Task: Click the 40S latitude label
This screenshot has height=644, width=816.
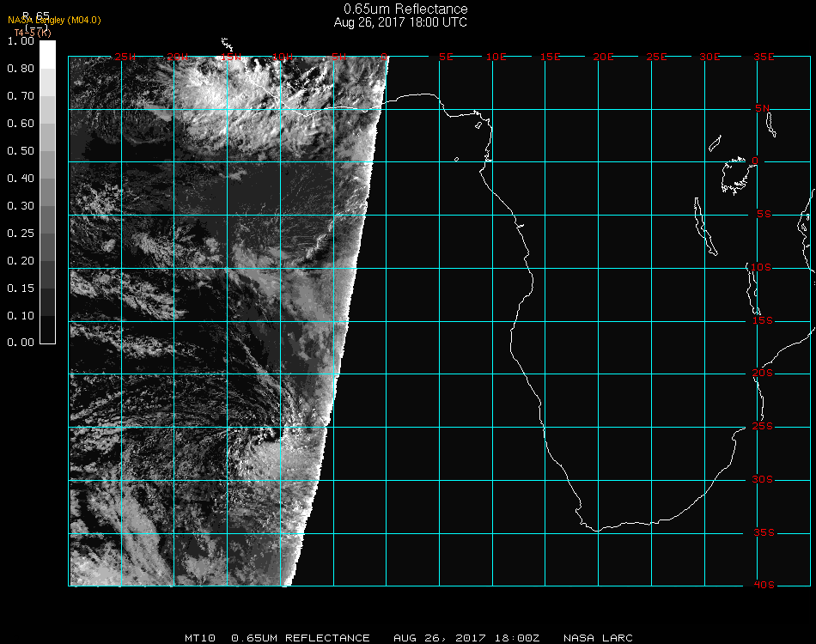Action: 763,585
